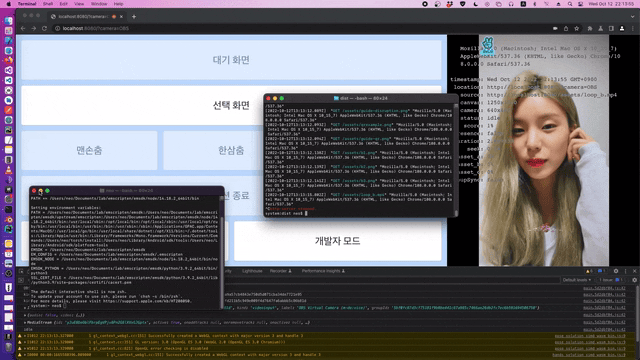This screenshot has height=360, width=640.
Task: Bookmark this page with the star icon
Action: [x=576, y=29]
